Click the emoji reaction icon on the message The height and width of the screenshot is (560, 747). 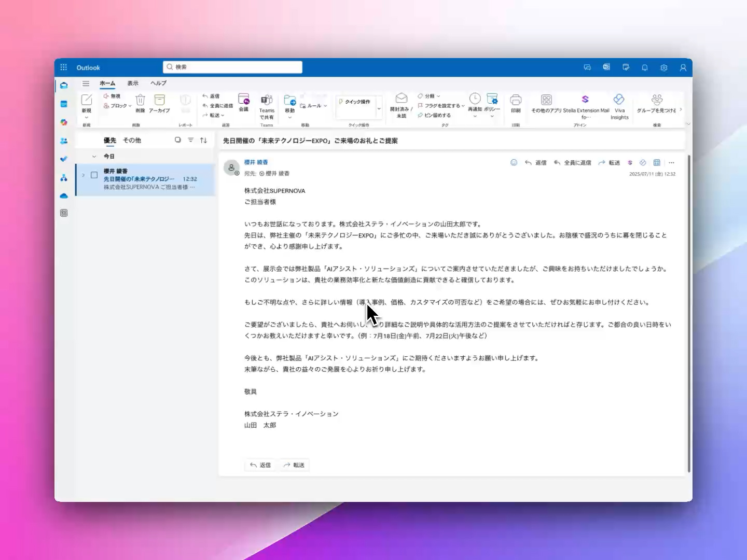coord(514,163)
